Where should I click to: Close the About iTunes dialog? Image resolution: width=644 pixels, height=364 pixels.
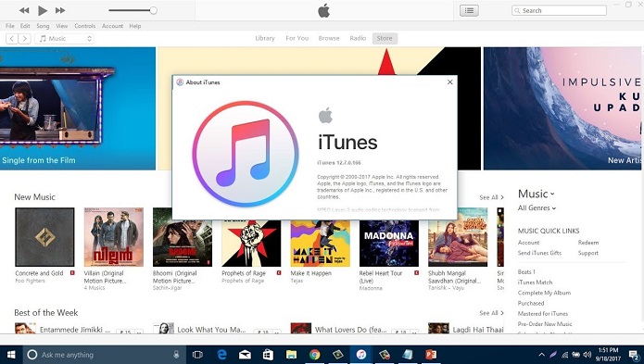tap(449, 82)
